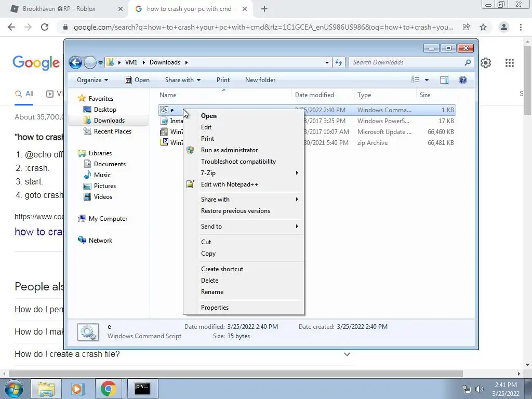
Task: Open the Documents library
Action: tap(104, 164)
